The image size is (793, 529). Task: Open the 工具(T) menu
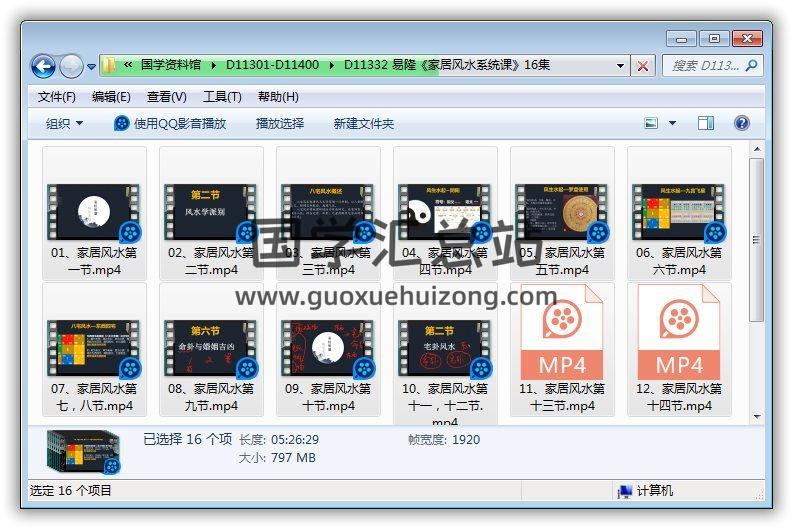[x=222, y=97]
